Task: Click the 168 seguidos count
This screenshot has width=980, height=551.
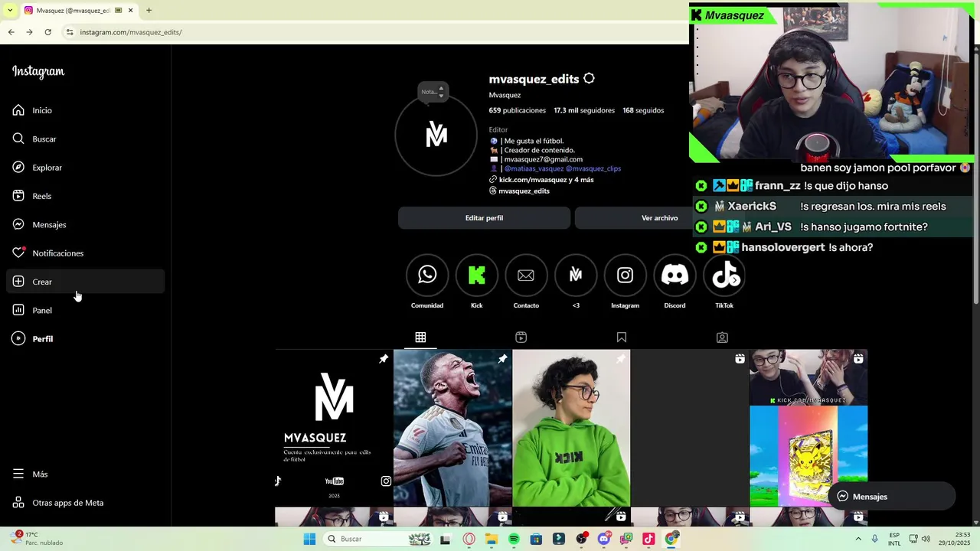Action: point(643,110)
